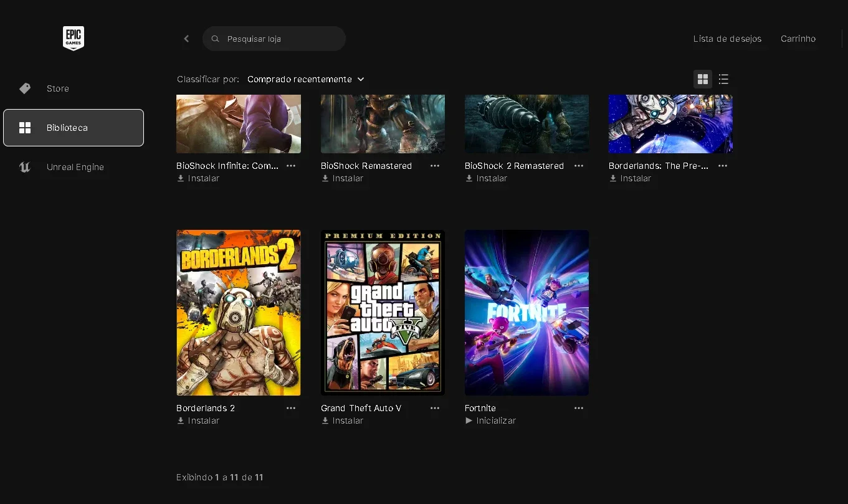Go back using the left chevron arrow
Screen dimensions: 848x504
186,39
